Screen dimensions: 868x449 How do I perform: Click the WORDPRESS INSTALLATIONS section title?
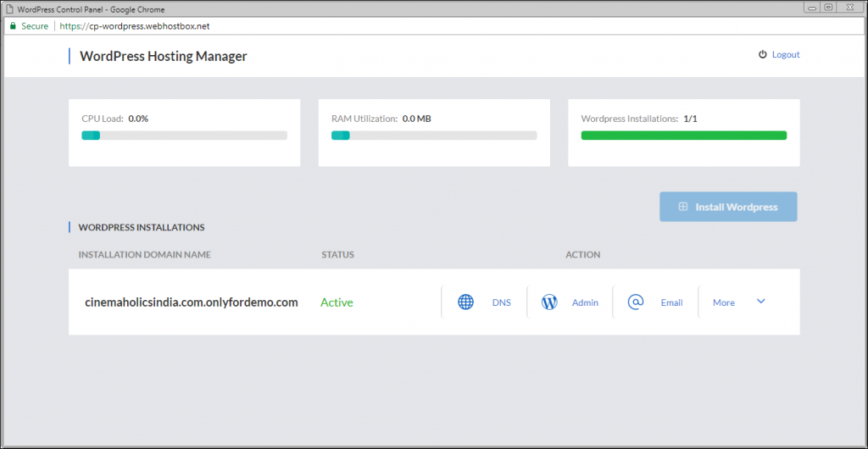click(x=142, y=227)
